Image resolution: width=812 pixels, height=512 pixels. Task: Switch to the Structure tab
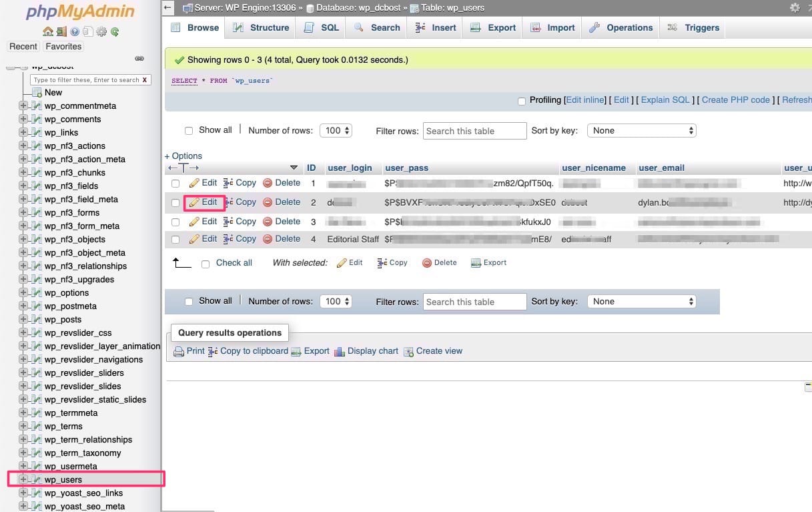coord(261,27)
